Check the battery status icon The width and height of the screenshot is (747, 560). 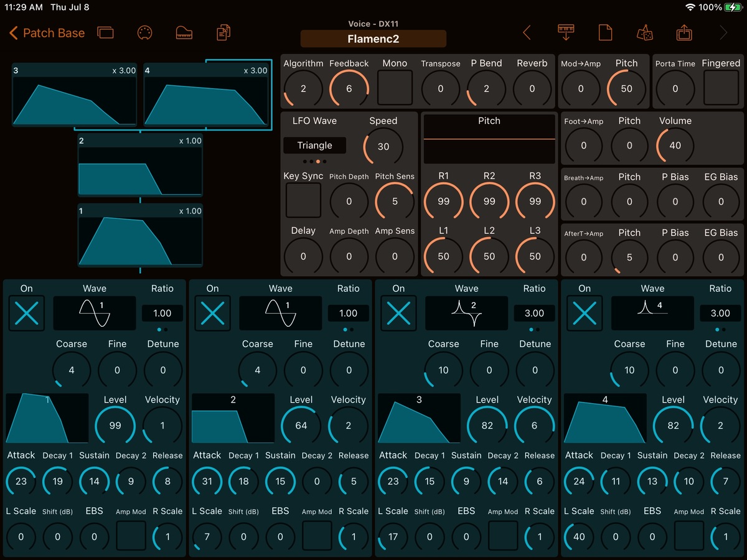pos(732,7)
